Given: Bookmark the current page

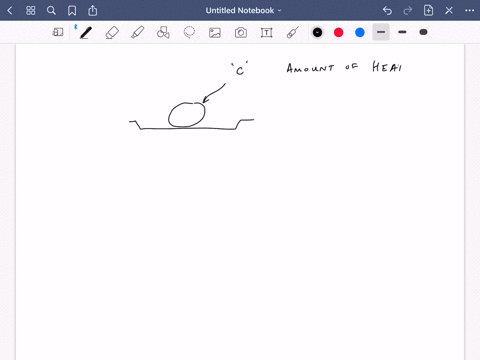Looking at the screenshot, I should point(72,11).
